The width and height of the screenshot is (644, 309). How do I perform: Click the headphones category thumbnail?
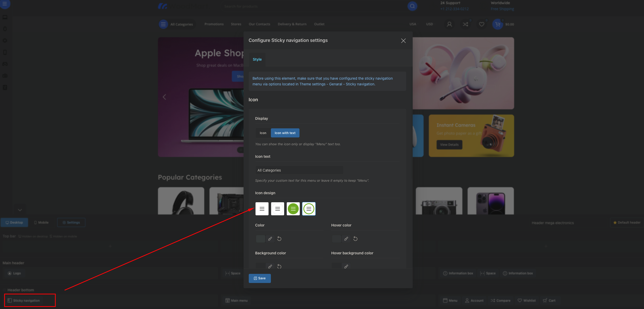(x=181, y=201)
